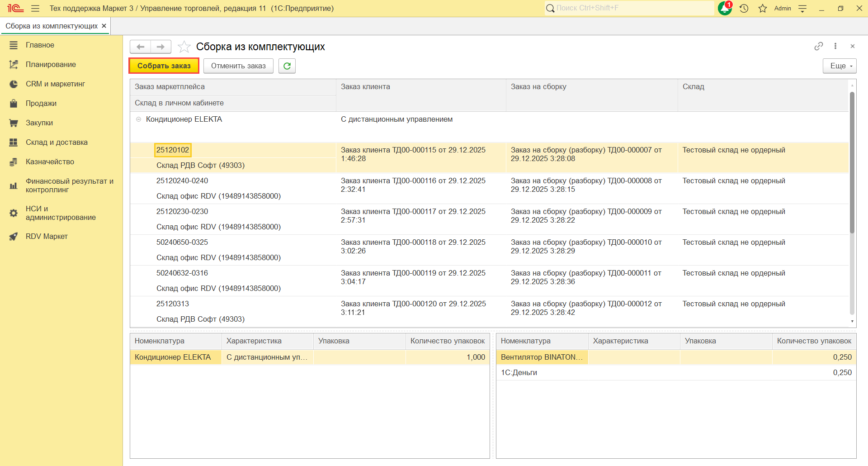Image resolution: width=868 pixels, height=466 pixels.
Task: Open the RDV Маркет section
Action: pyautogui.click(x=47, y=236)
